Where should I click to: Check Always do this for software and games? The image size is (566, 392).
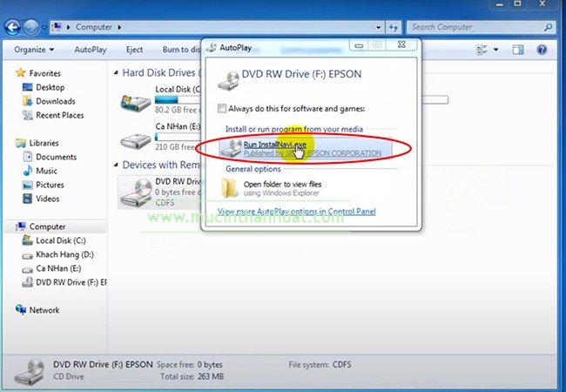222,108
